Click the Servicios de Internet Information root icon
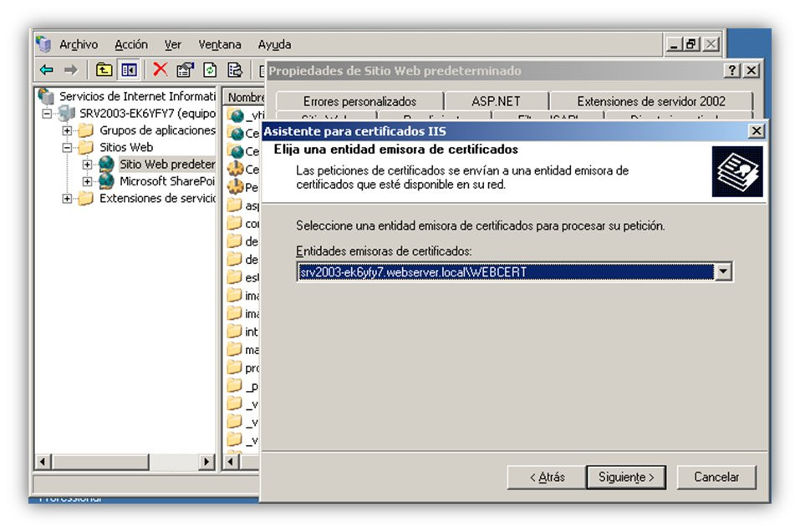Image resolution: width=800 pixels, height=532 pixels. tap(47, 95)
